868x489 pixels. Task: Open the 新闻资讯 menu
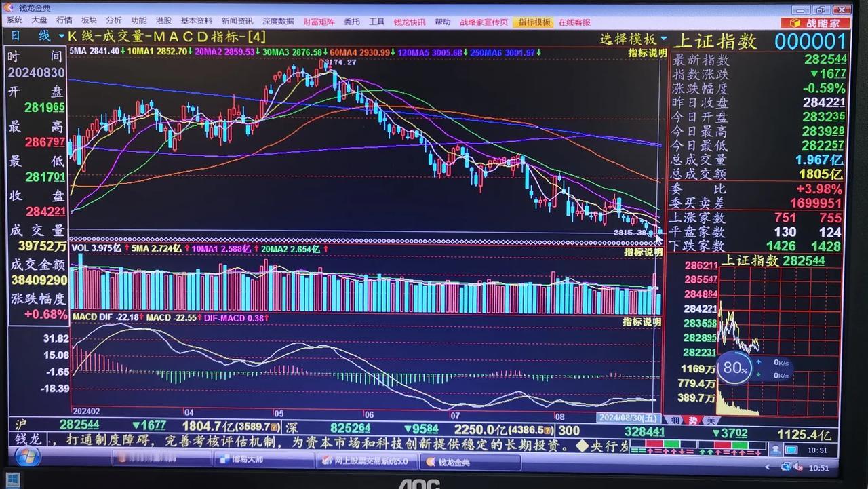point(237,22)
